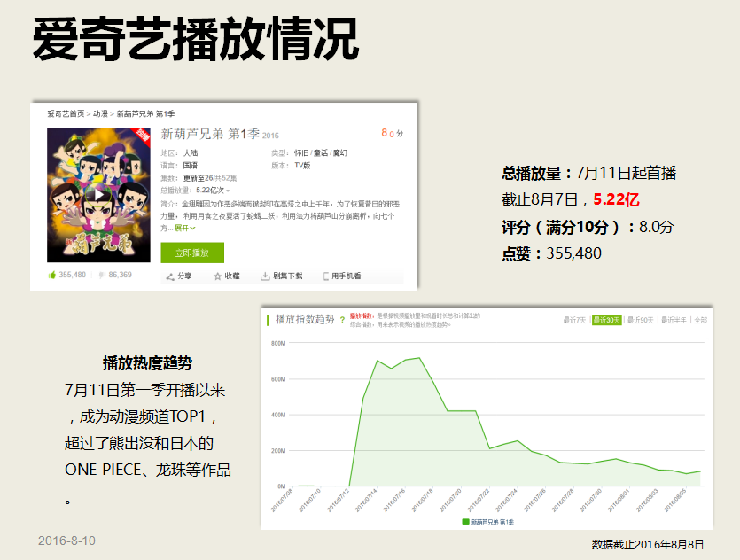This screenshot has height=560, width=740.
Task: Expand the synopsis with 展开 link
Action: pos(185,229)
